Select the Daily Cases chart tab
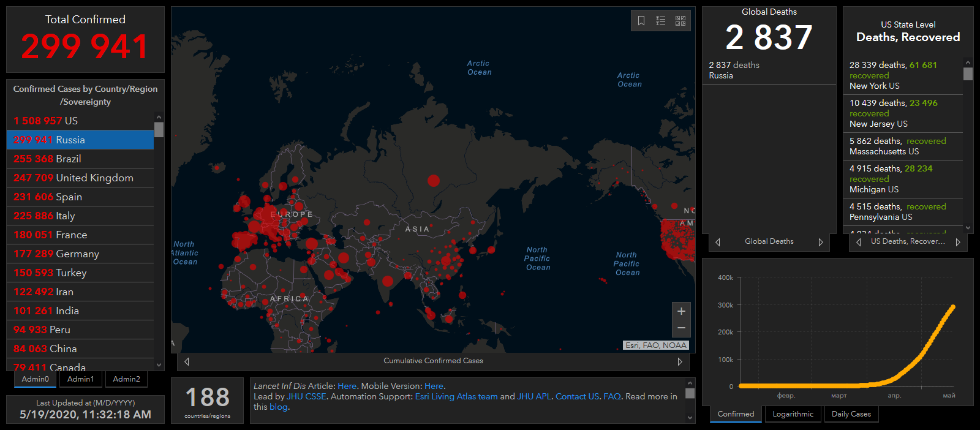This screenshot has height=430, width=980. pyautogui.click(x=851, y=414)
